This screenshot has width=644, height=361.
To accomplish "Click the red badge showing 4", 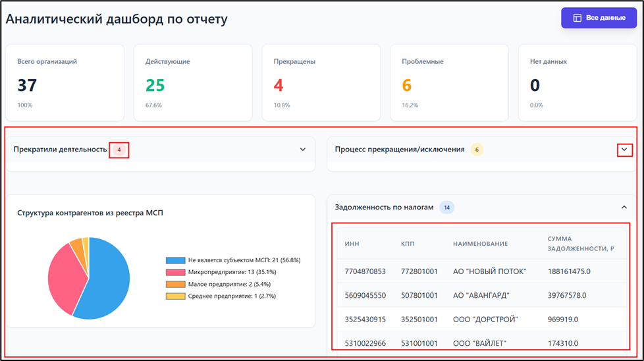I will pos(119,150).
